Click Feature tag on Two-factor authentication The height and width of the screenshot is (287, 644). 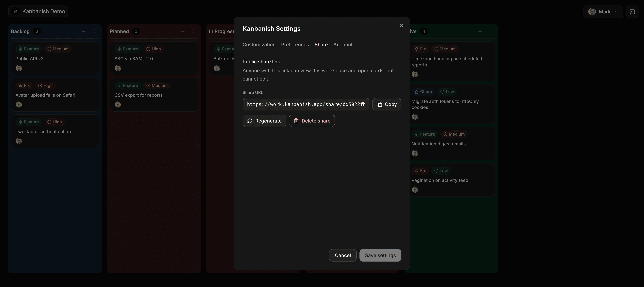point(29,122)
